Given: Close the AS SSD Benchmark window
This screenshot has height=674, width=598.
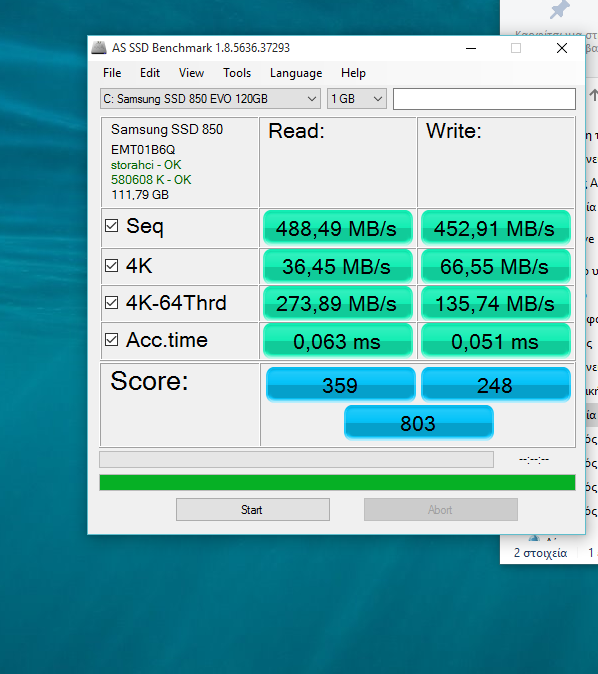Looking at the screenshot, I should (562, 48).
